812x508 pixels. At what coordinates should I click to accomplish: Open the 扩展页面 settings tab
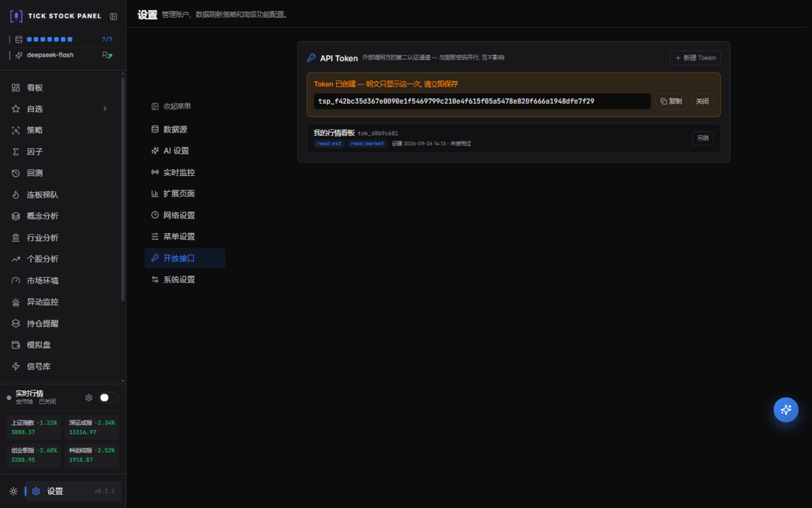tap(185, 194)
